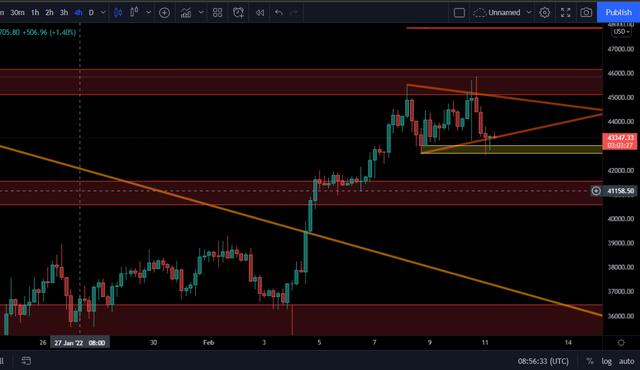This screenshot has height=370, width=640.
Task: Click the +506.96 (+1.40%) price change text
Action: pos(49,32)
